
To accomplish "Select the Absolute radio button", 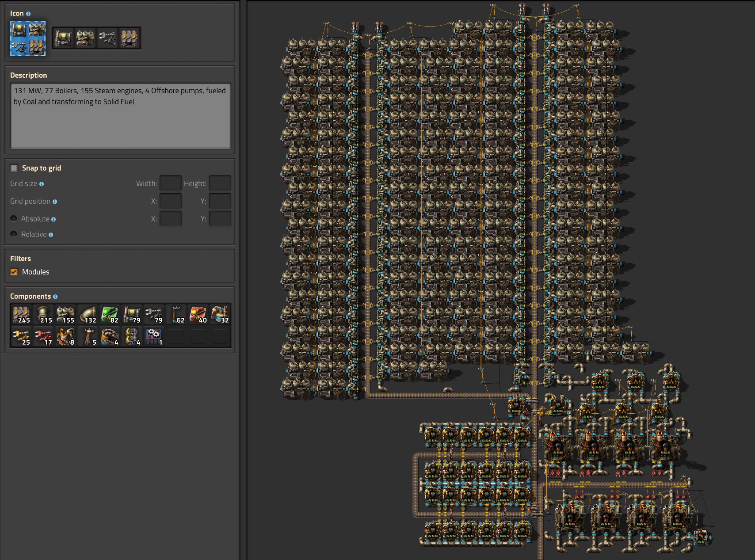I will point(14,218).
